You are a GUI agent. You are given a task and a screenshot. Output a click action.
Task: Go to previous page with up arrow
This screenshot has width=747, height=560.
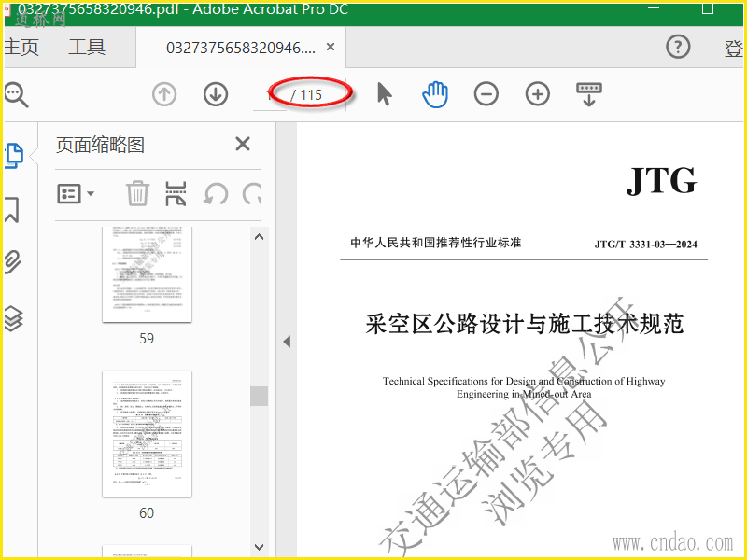coord(164,94)
